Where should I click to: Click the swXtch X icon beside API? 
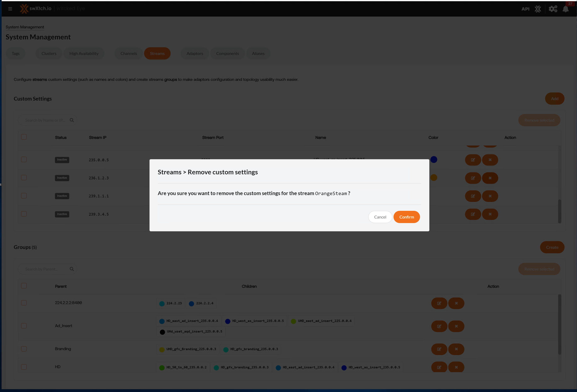point(538,9)
